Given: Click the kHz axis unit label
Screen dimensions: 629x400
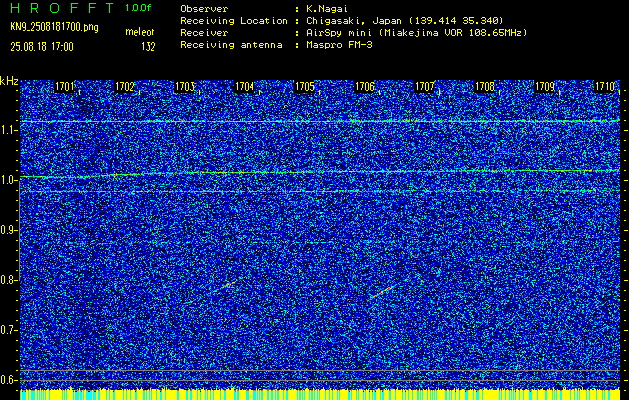Looking at the screenshot, I should [9, 81].
